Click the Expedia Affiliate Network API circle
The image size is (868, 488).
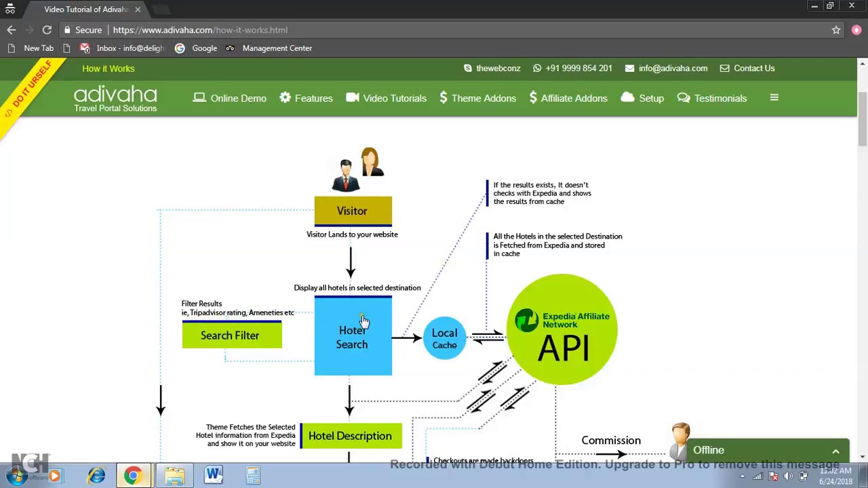point(562,329)
